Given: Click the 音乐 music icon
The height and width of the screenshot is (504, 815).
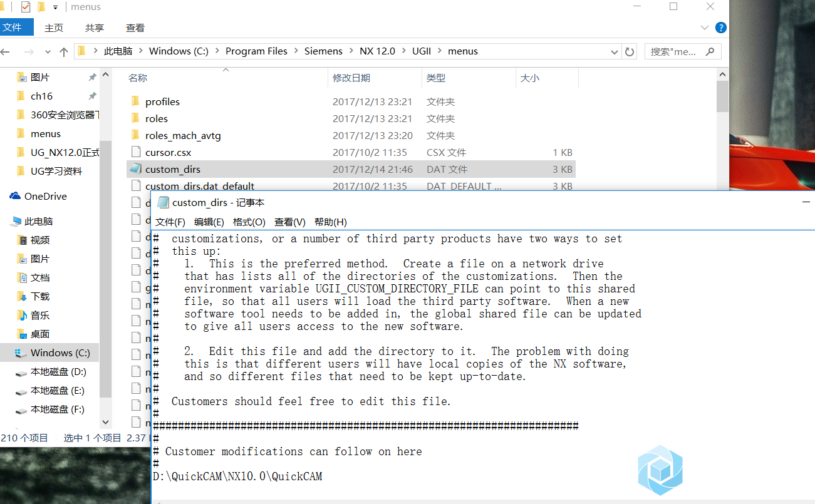Looking at the screenshot, I should coord(23,315).
